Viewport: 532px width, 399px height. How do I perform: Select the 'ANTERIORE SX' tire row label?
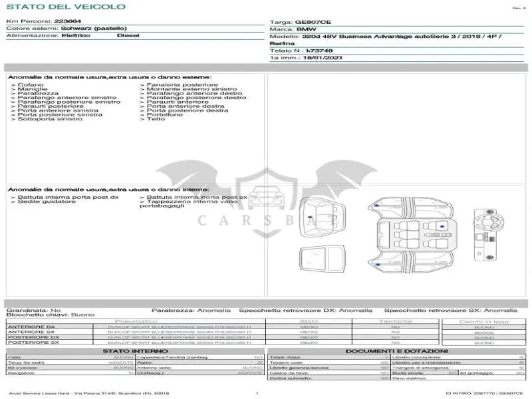(x=31, y=332)
